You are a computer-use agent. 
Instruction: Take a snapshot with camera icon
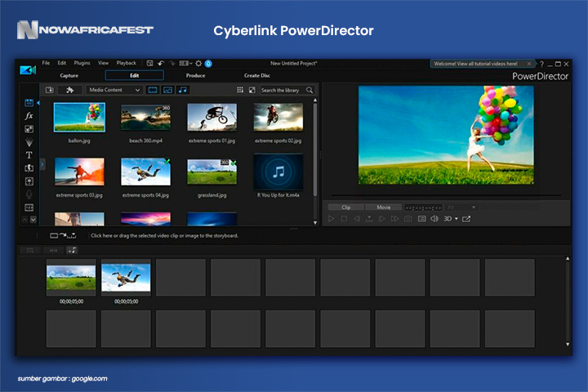(408, 219)
